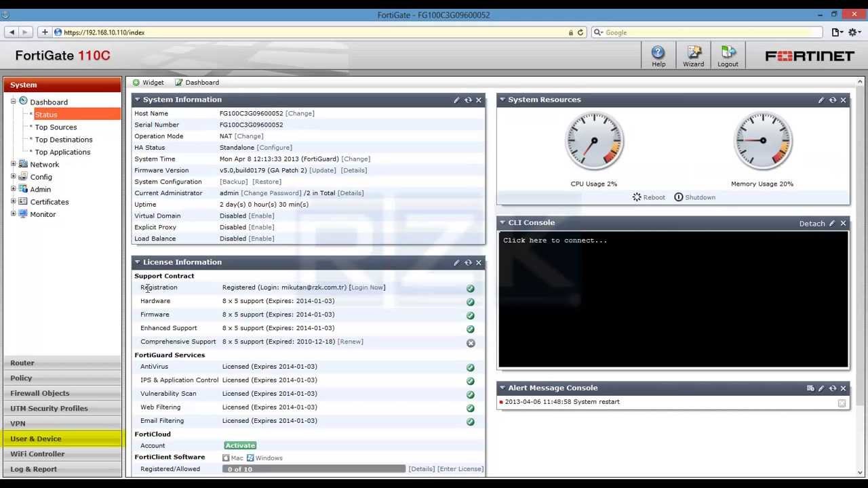
Task: Refresh the System Resources widget
Action: point(833,100)
